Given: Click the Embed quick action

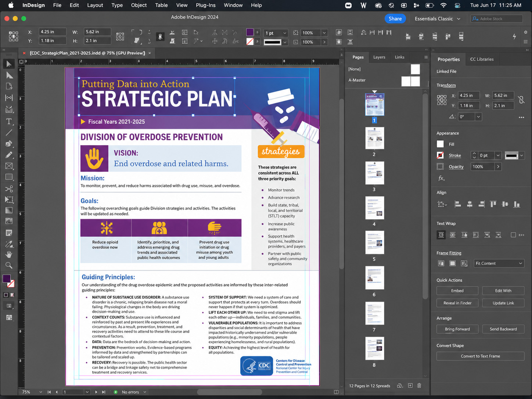Looking at the screenshot, I should [x=457, y=291].
